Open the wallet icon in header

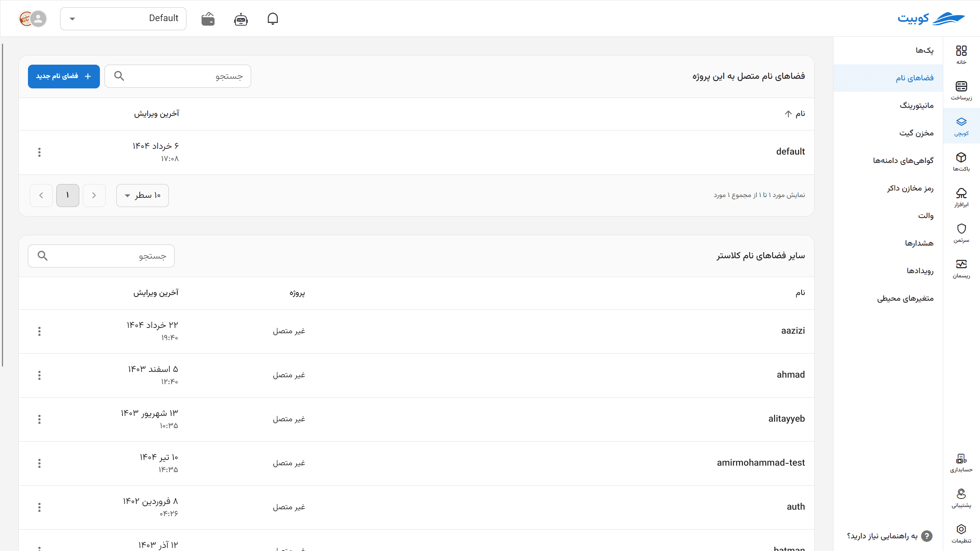point(208,19)
